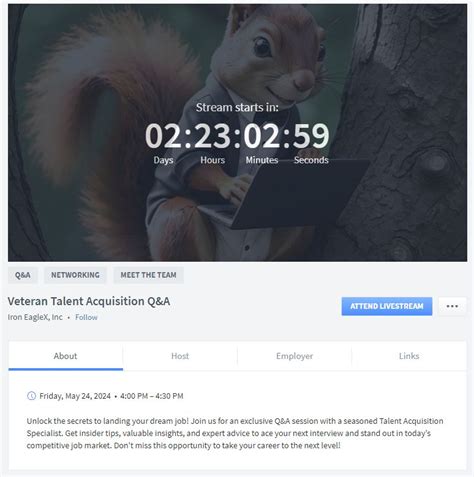Switch to the Host tab
This screenshot has height=477, width=474.
tap(180, 356)
